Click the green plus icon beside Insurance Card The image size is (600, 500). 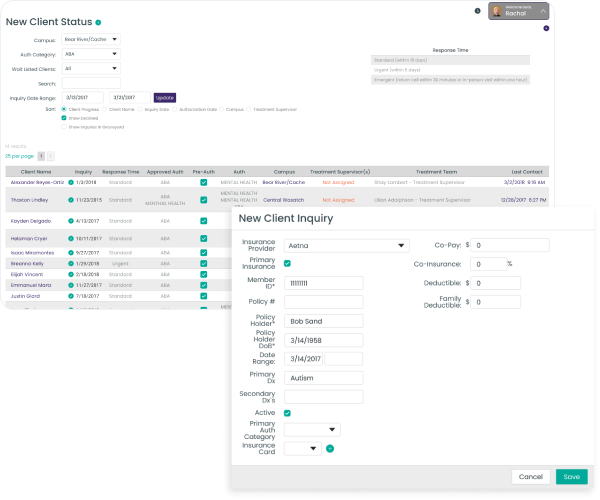click(330, 448)
